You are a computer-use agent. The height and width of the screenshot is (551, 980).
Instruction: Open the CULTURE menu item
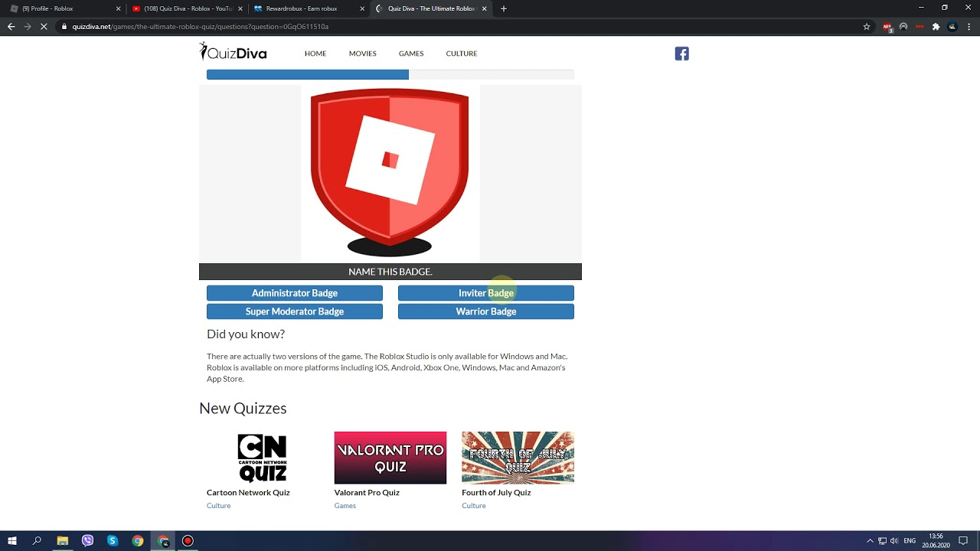point(462,54)
